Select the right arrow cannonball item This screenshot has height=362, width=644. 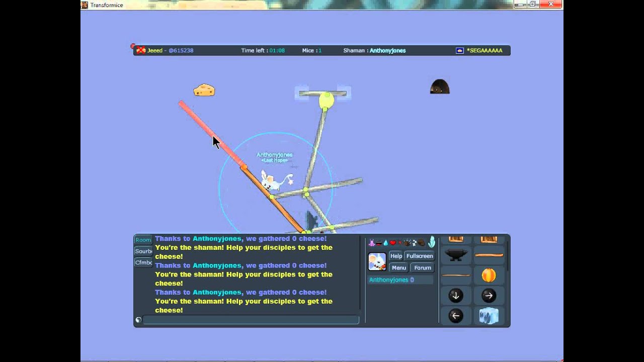[x=489, y=296]
